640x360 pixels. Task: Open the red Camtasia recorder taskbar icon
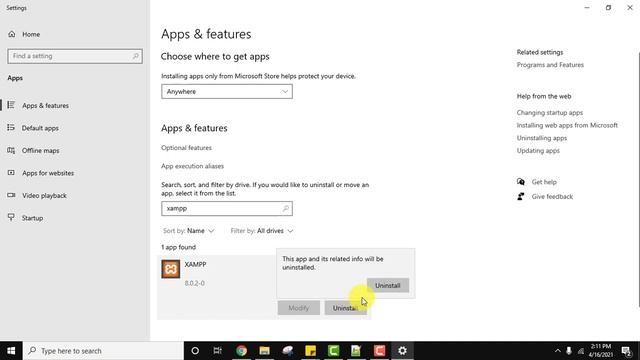[x=380, y=351]
